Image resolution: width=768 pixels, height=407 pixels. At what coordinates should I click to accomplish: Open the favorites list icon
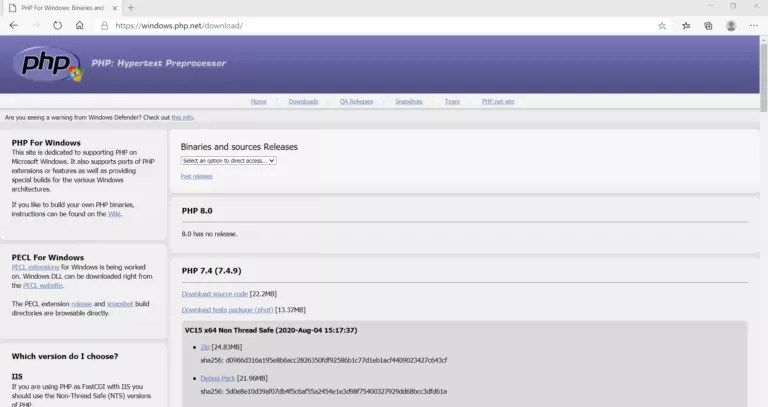click(x=686, y=25)
